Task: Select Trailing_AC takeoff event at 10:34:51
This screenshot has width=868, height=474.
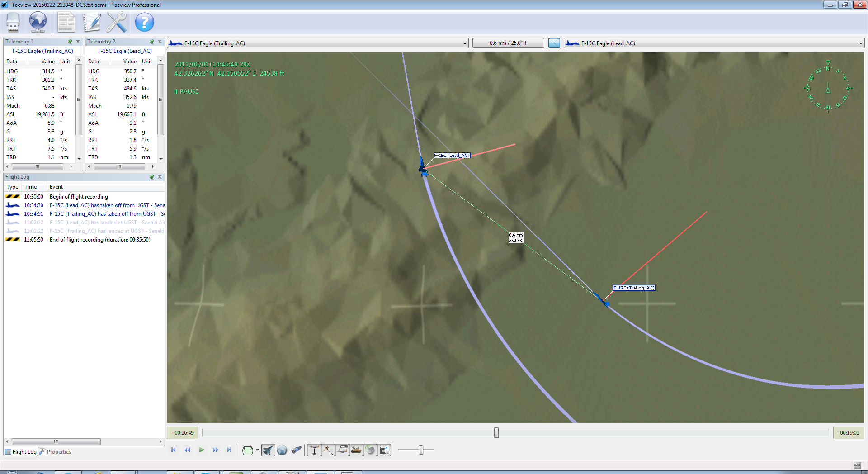Action: point(84,214)
